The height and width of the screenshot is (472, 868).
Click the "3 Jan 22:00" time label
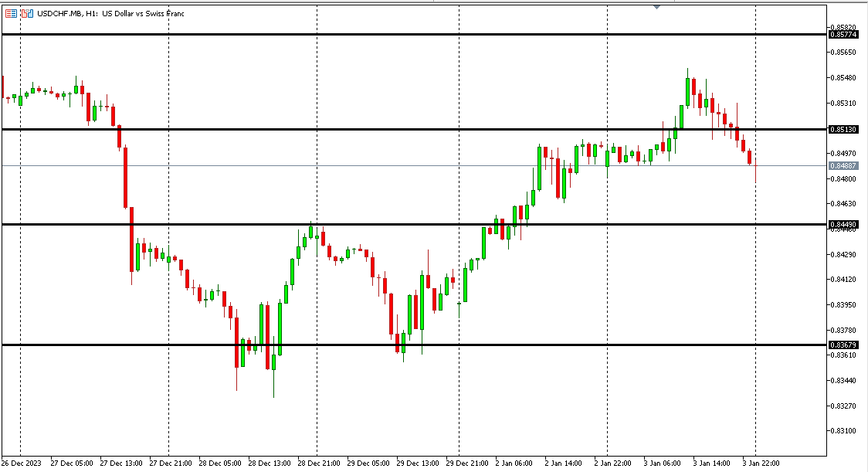tap(761, 464)
